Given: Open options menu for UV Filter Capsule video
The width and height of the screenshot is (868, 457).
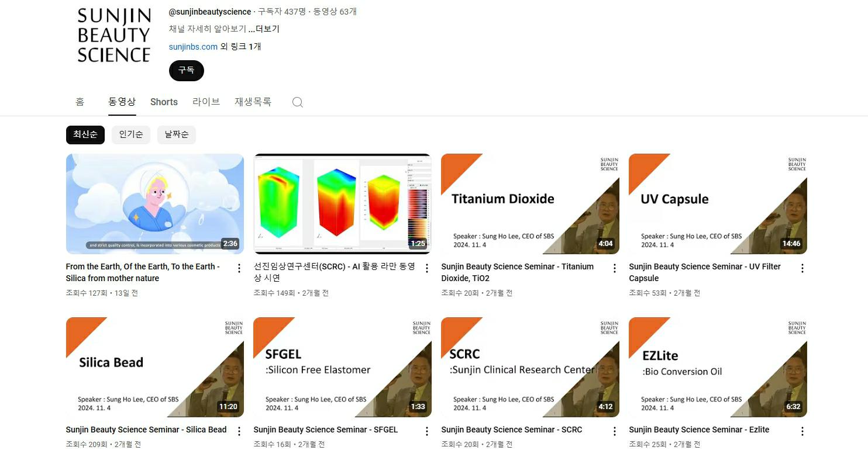Looking at the screenshot, I should click(802, 268).
